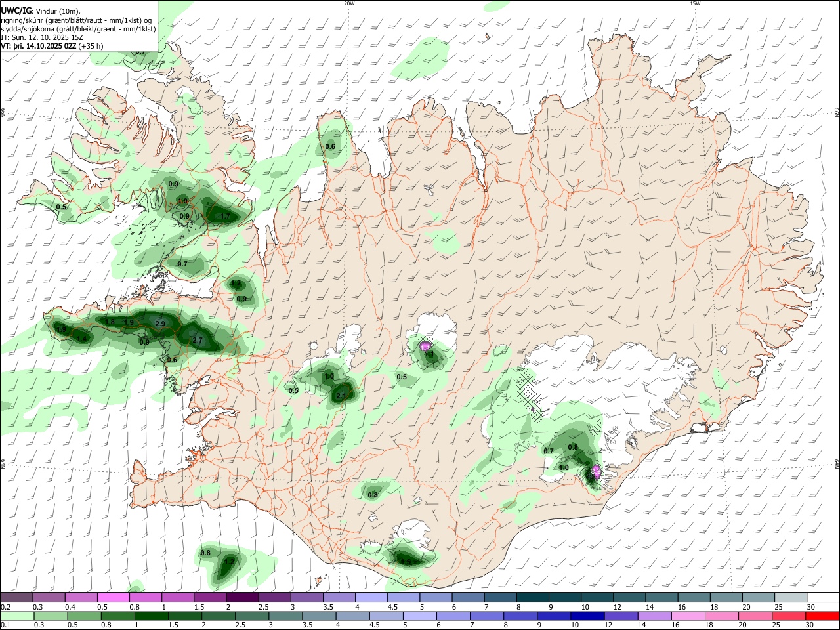The image size is (840, 630).
Task: Click the 'Vindur (10m)' title text
Action: pyautogui.click(x=57, y=11)
